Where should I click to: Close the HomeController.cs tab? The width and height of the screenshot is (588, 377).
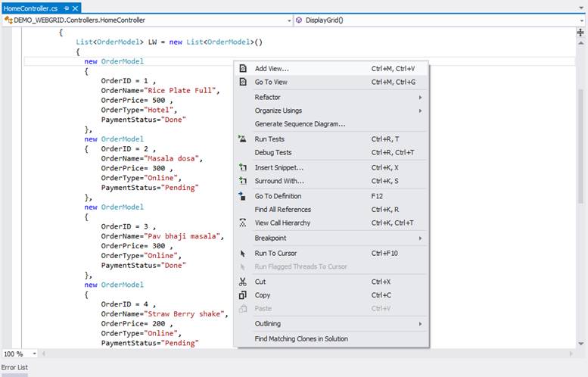76,8
